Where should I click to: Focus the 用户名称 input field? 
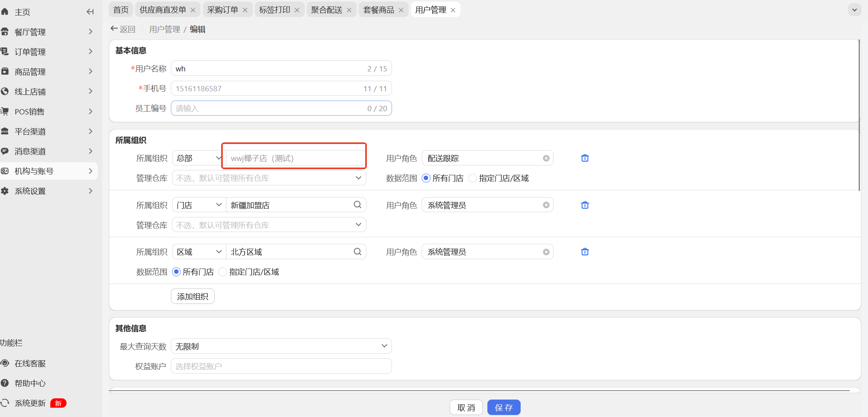281,69
